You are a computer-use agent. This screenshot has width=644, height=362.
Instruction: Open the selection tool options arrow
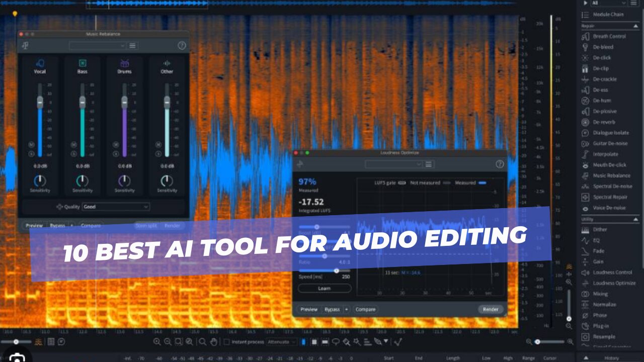tap(386, 341)
